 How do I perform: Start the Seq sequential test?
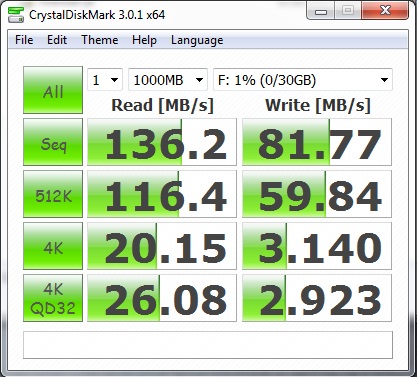coord(53,142)
